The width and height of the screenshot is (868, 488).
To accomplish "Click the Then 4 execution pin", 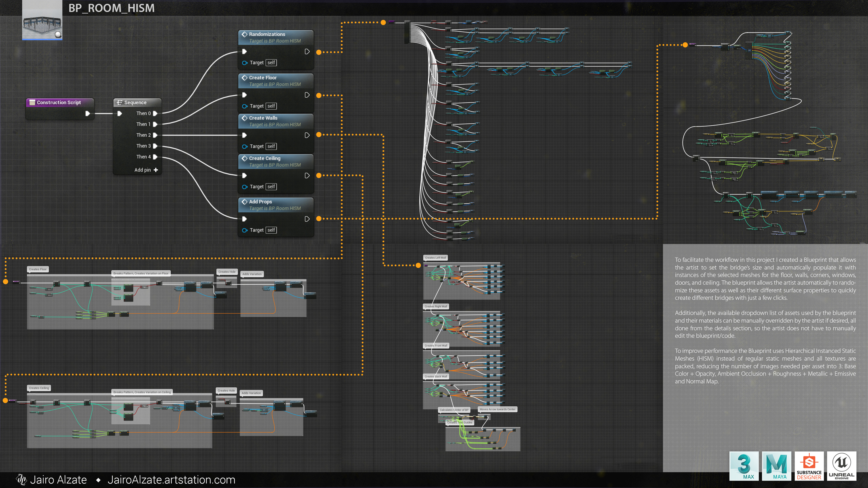I will point(155,157).
